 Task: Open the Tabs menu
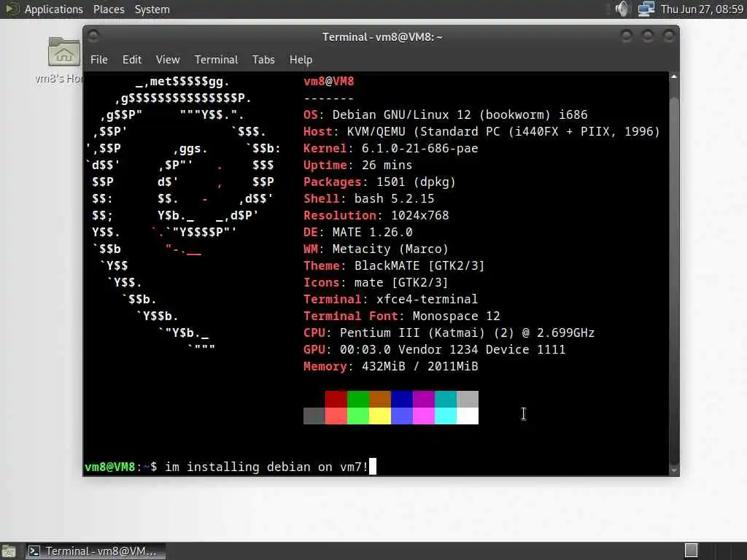click(263, 60)
